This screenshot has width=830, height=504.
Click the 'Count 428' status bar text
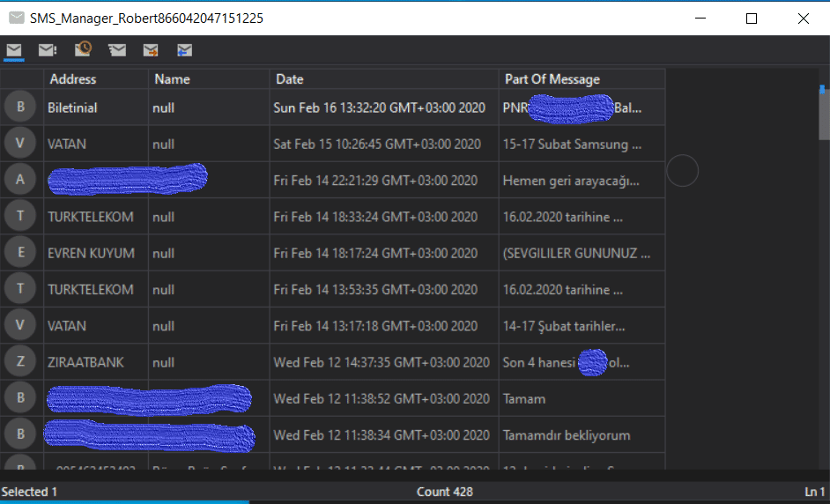445,492
